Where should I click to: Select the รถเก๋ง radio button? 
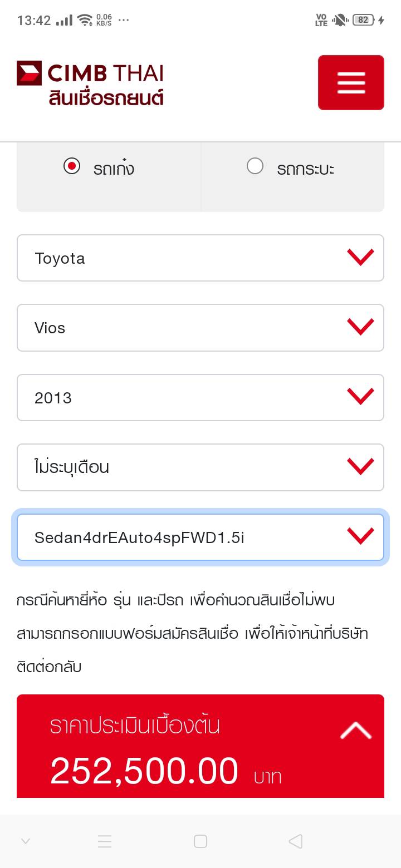tap(72, 166)
